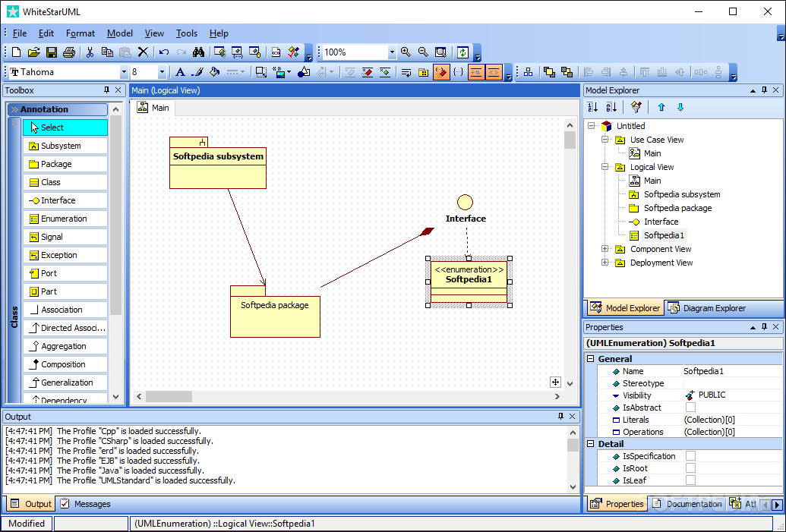Screen dimensions: 786x532
Task: Open the File menu
Action: [20, 33]
